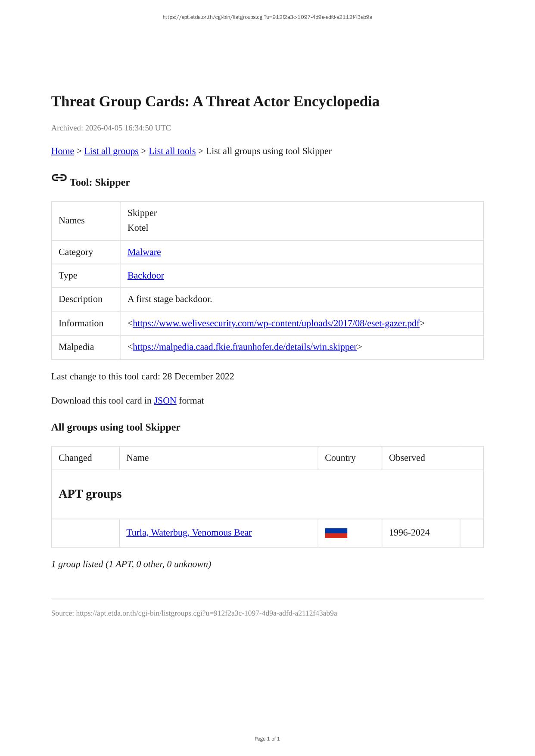Download the tool card via JSON link
The image size is (535, 756).
(x=165, y=401)
